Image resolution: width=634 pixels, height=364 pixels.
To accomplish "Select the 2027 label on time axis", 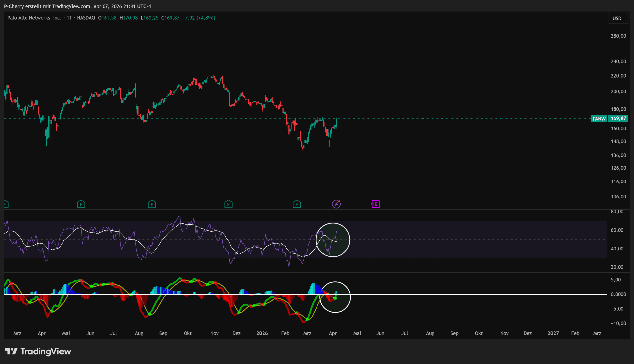I will tap(553, 333).
